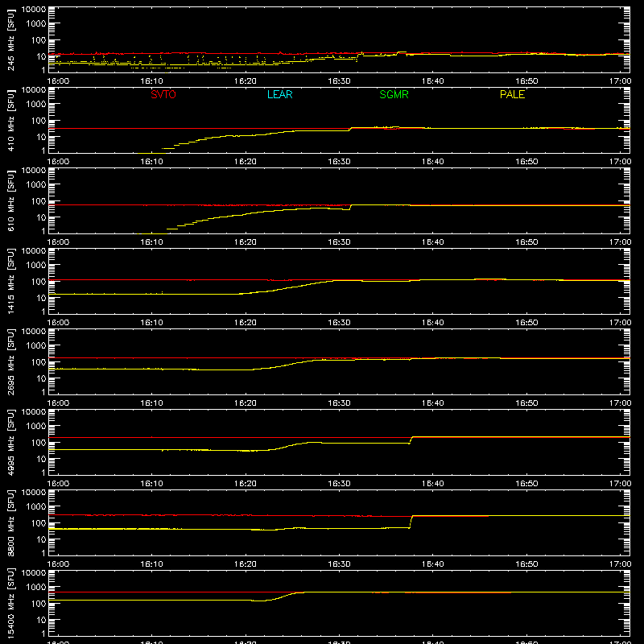The image size is (644, 644).
Task: Click 17:00 tick under the 245 MHz panel
Action: point(620,81)
